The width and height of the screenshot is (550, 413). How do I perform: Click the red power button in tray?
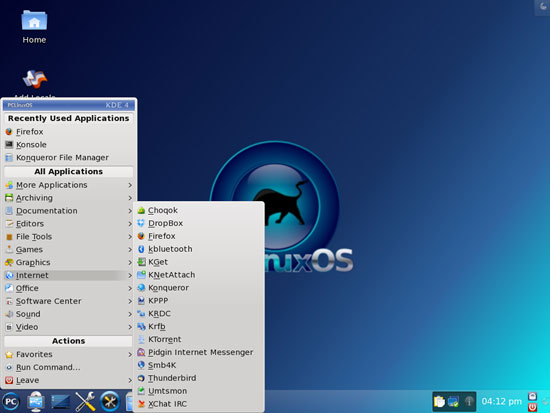click(x=532, y=407)
